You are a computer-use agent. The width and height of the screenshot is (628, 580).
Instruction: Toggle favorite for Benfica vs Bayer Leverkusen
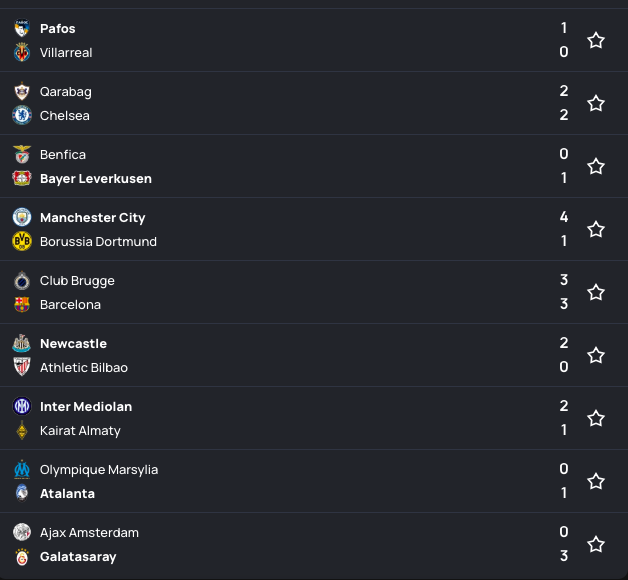[x=596, y=167]
